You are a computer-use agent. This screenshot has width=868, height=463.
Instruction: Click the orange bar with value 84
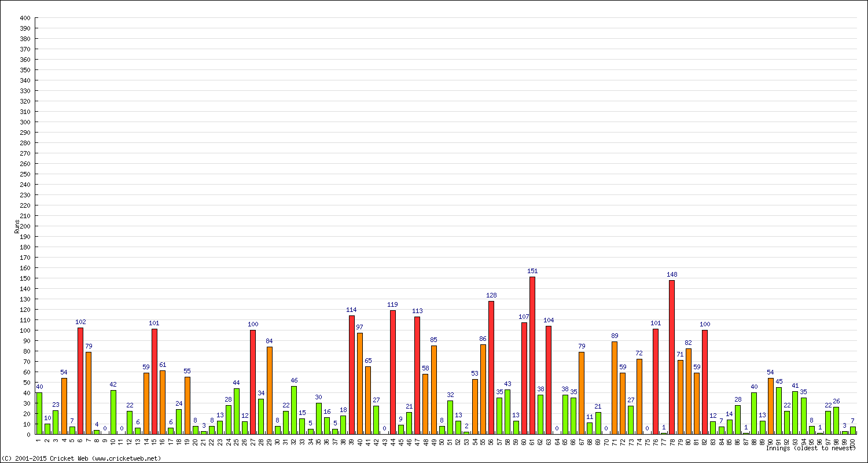point(270,391)
